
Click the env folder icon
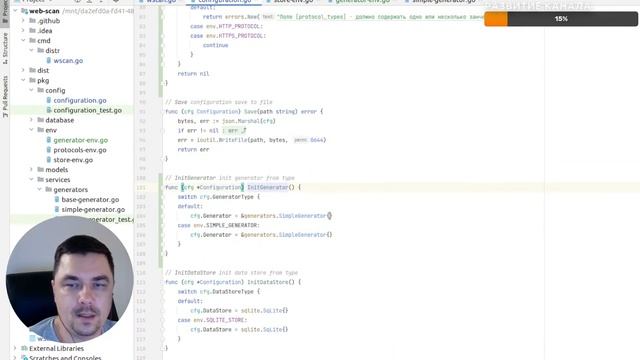click(40, 130)
